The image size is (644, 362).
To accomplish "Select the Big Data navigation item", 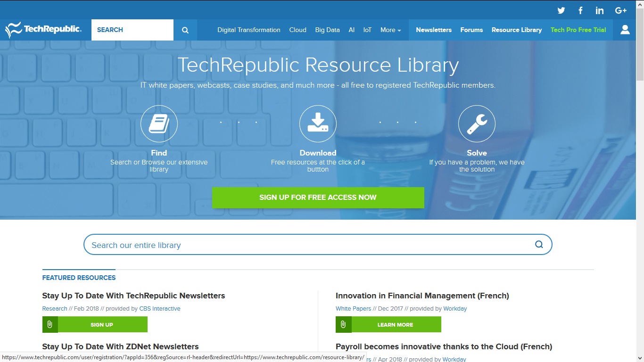I will point(327,30).
